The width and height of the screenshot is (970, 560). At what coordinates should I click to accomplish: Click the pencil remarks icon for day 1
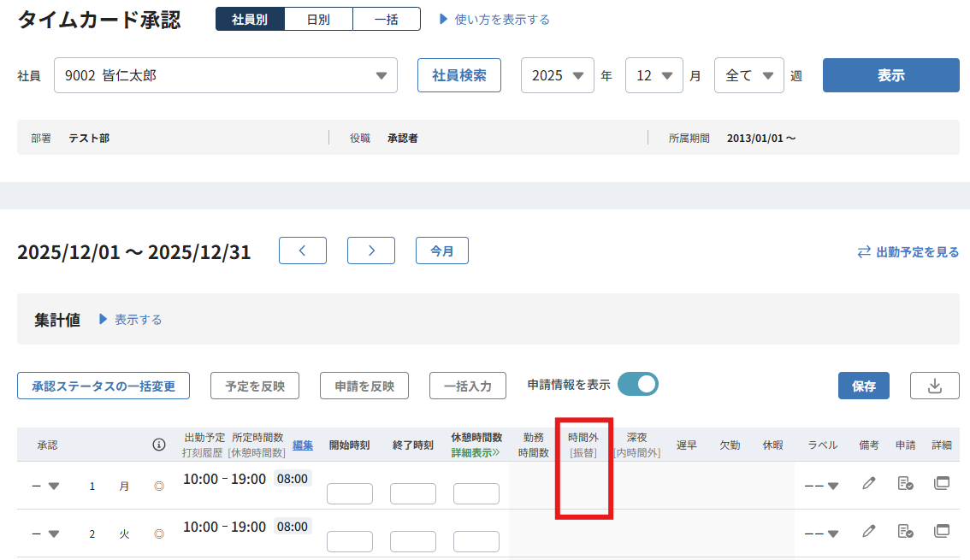point(869,483)
